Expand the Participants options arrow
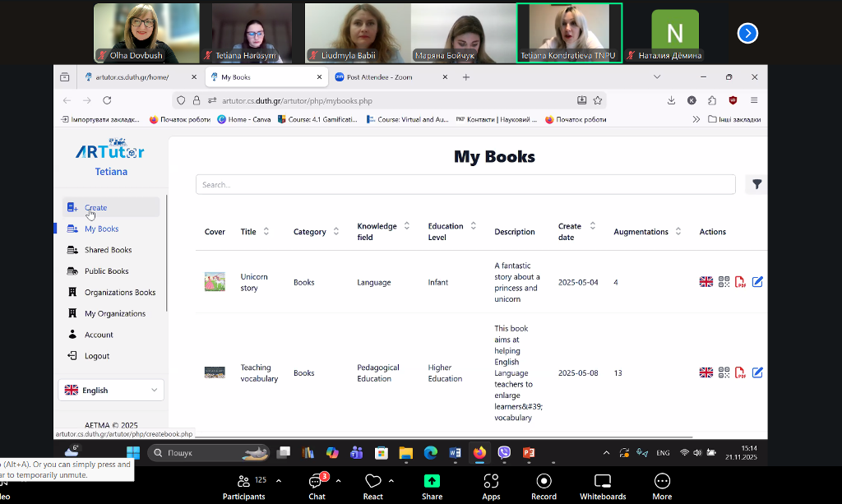 (279, 481)
